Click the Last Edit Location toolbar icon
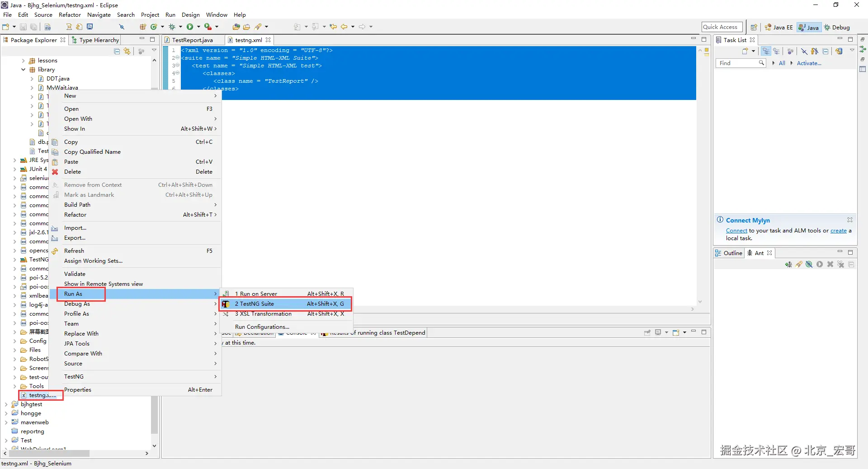Viewport: 868px width, 469px height. 333,27
